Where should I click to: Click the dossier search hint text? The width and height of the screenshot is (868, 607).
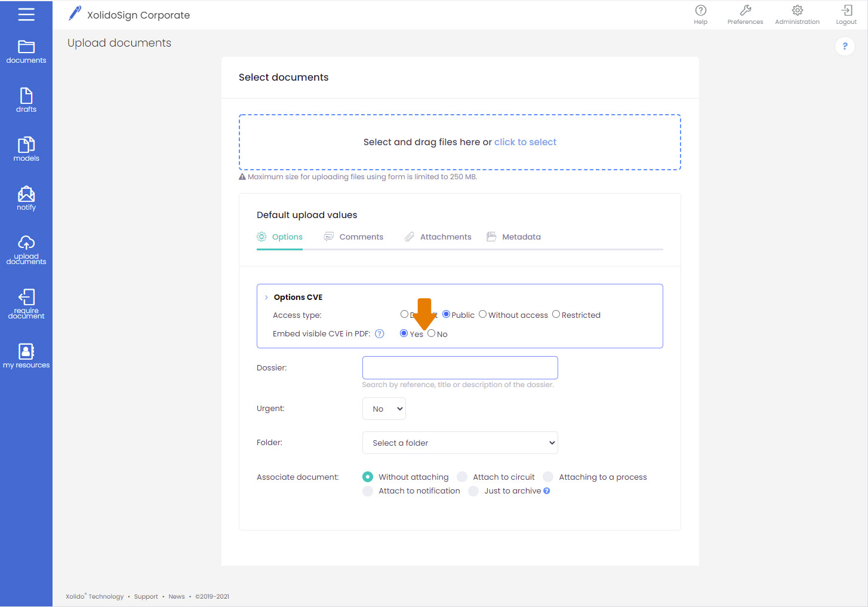458,385
